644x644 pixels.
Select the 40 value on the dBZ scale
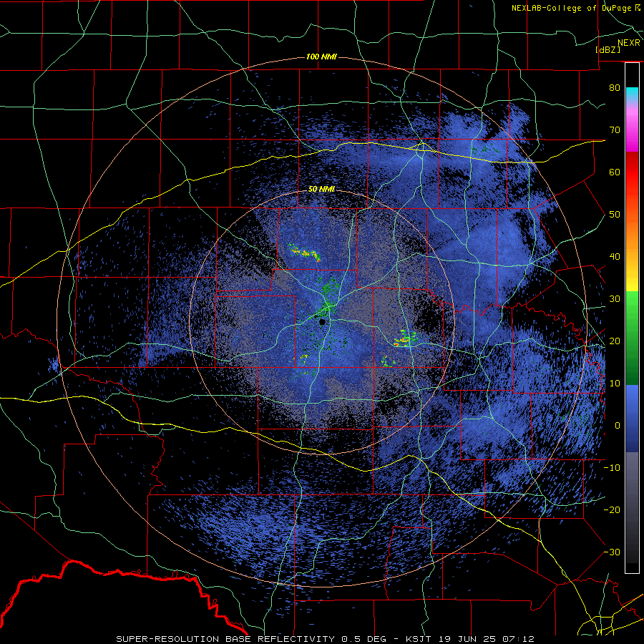click(615, 257)
